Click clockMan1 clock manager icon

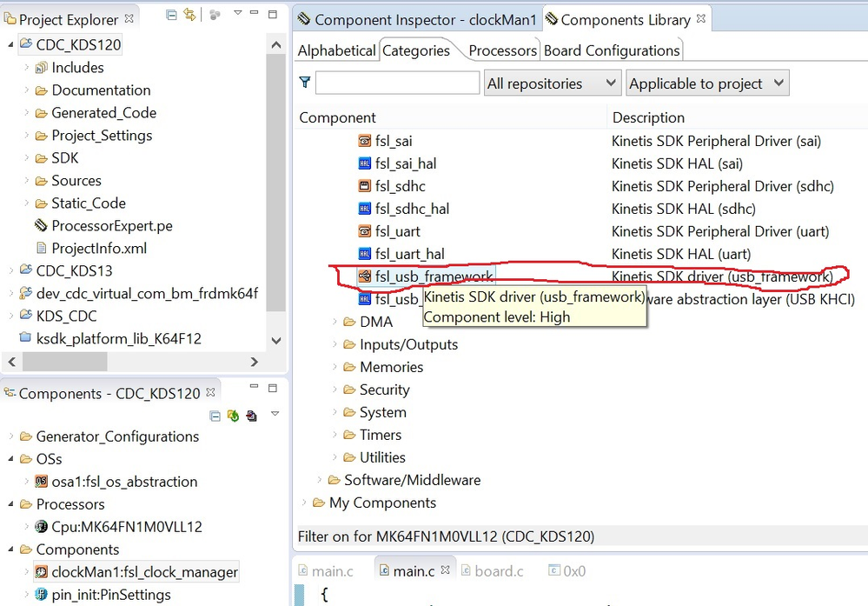(x=41, y=571)
